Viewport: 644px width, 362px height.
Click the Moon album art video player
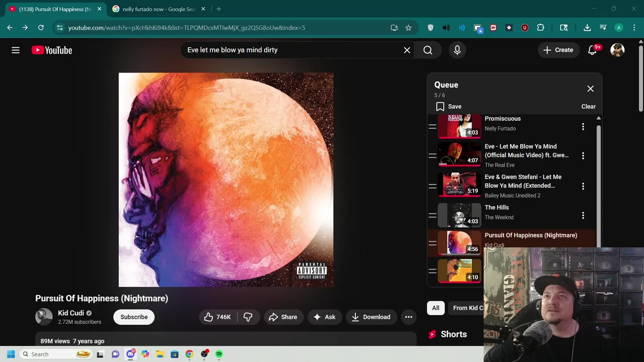tap(226, 179)
